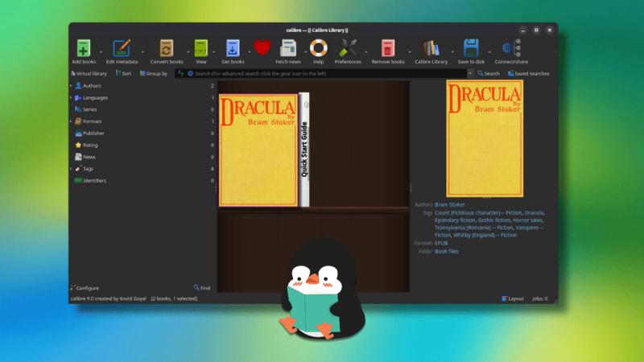Click Jobs: 0 indicator
The width and height of the screenshot is (644, 362).
[539, 298]
